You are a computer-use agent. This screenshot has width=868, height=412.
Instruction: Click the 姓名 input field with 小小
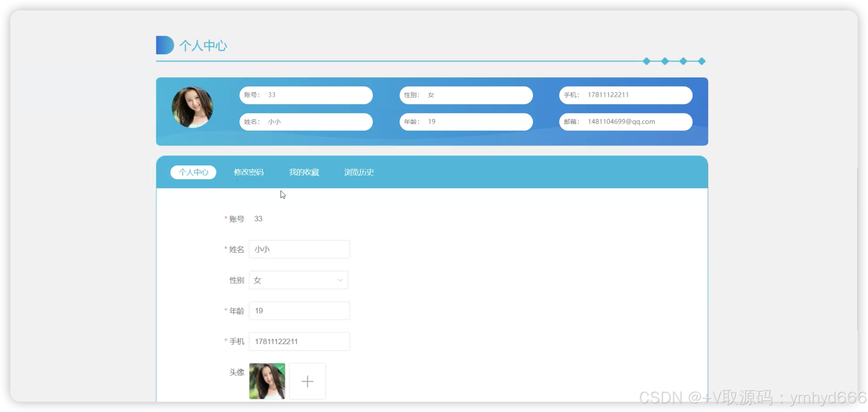299,249
